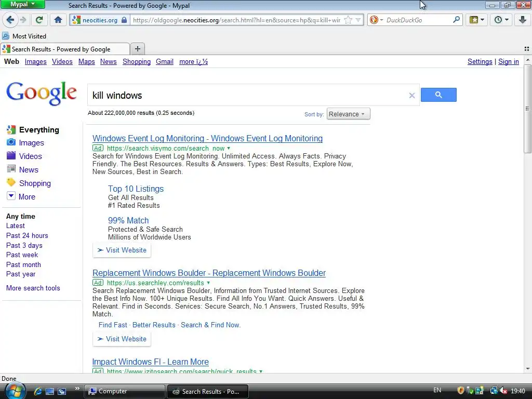Open Most Visited bookmarks folder

point(24,36)
